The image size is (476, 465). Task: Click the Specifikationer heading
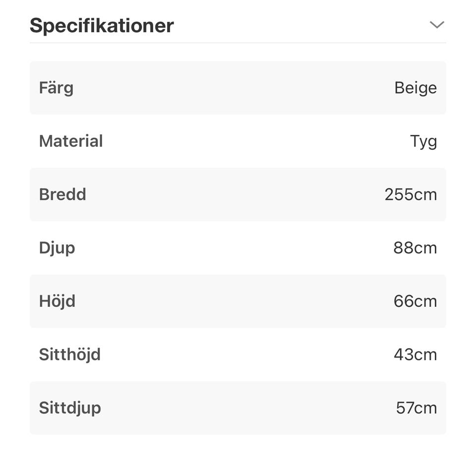click(x=102, y=25)
